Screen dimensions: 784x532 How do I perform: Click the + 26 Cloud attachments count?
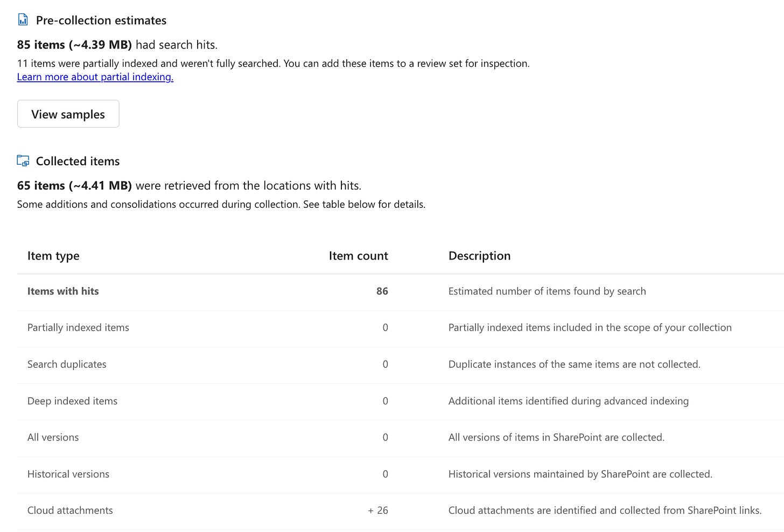(x=378, y=510)
